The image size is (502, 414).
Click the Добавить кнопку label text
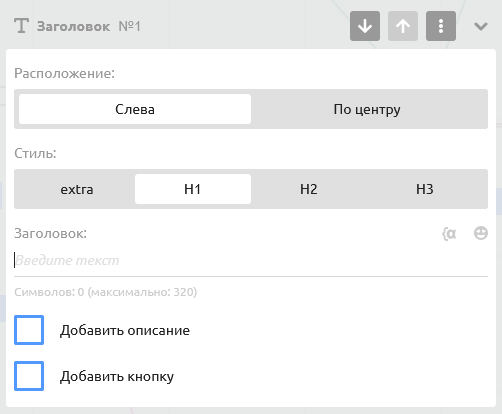point(117,376)
